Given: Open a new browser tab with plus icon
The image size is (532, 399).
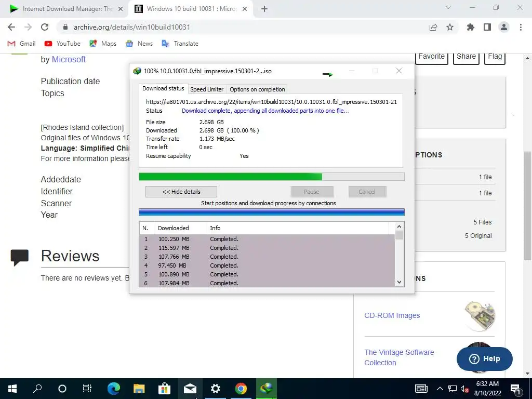Looking at the screenshot, I should [264, 9].
